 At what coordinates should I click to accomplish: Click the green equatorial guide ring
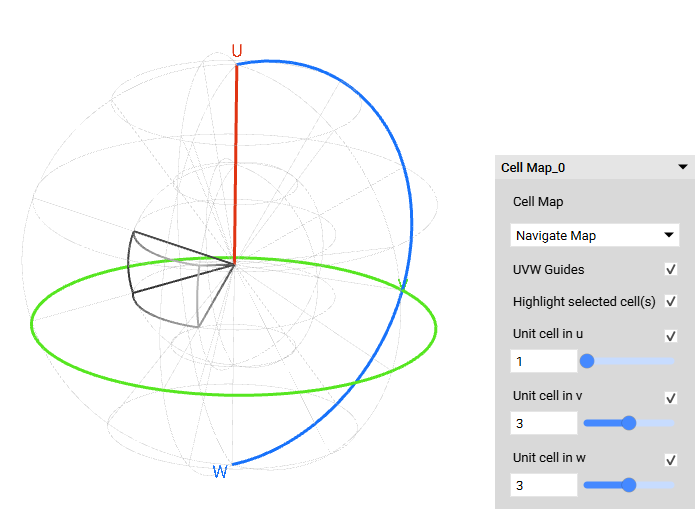233,394
